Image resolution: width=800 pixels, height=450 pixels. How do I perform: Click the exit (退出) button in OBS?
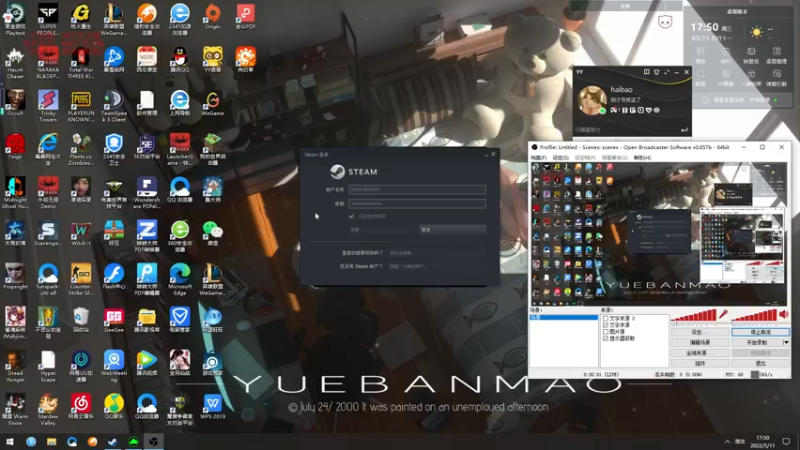[761, 363]
